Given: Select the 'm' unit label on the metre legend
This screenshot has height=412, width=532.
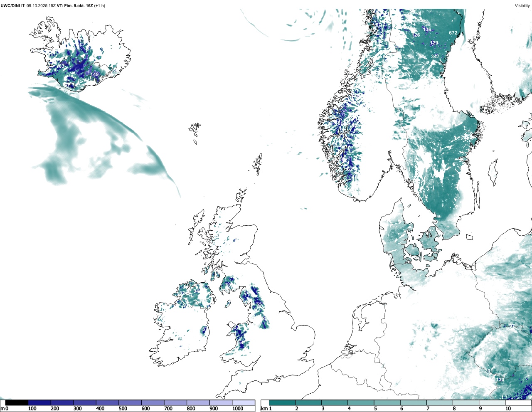Looking at the screenshot, I should (2, 409).
